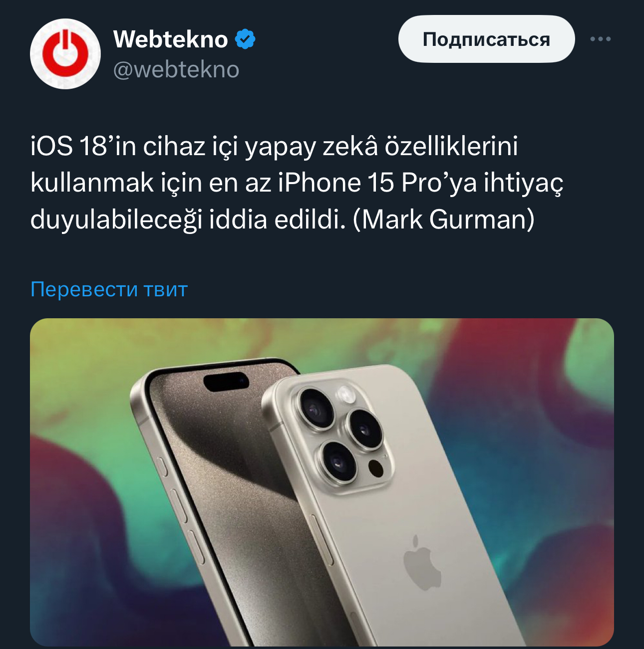
Task: Click the Перевести твит translate link
Action: tap(109, 289)
